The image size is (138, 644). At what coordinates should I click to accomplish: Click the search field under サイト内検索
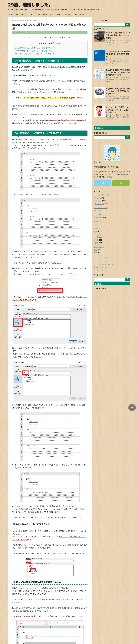[109, 279]
